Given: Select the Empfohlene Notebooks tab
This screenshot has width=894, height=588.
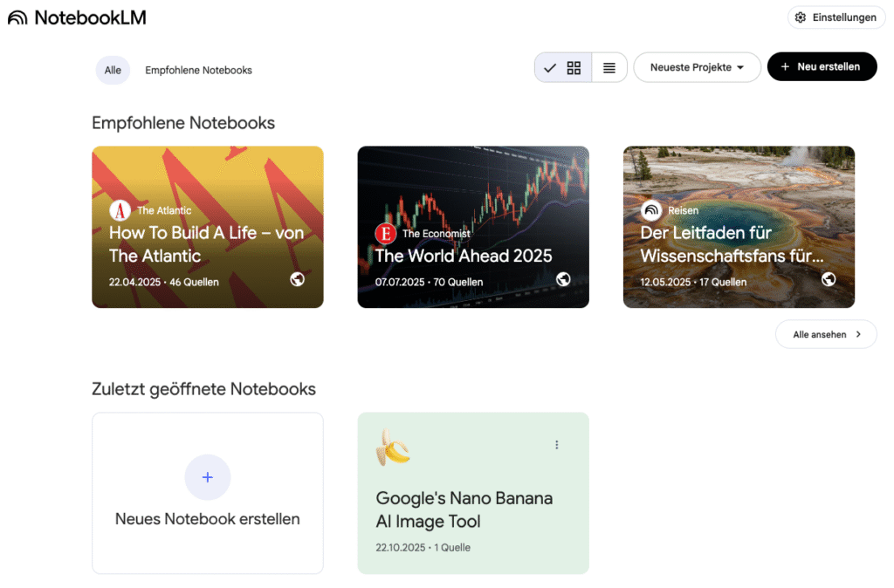Looking at the screenshot, I should [198, 70].
